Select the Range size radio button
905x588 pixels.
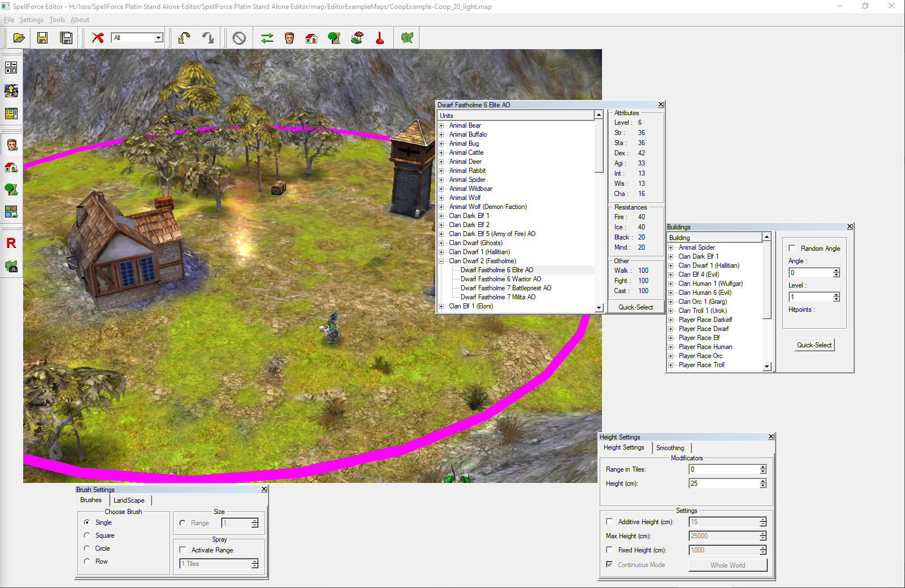[182, 523]
